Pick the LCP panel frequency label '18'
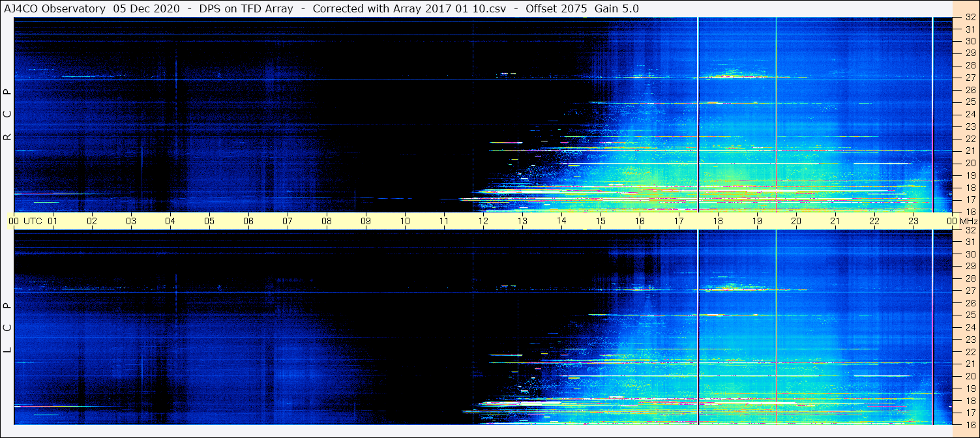 point(970,401)
